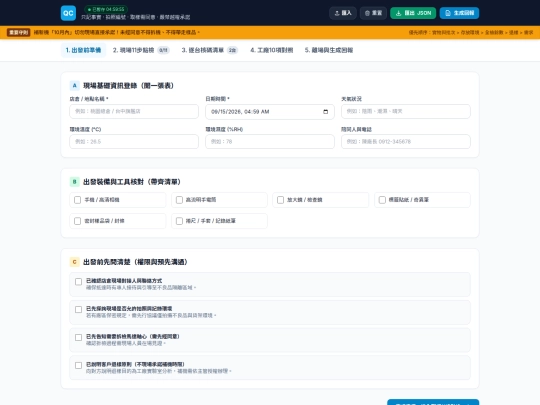This screenshot has height=405, width=540.
Task: Click the dark brown tag on orange banner
Action: (x=19, y=32)
